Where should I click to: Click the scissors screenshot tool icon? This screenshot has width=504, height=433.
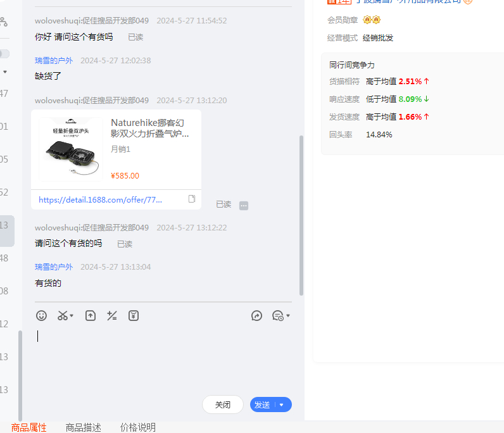pyautogui.click(x=62, y=315)
